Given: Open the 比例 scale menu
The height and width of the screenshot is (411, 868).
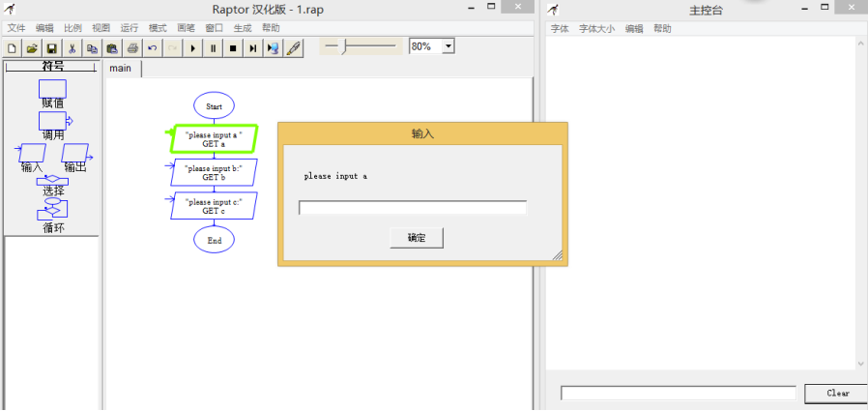Looking at the screenshot, I should pos(72,28).
